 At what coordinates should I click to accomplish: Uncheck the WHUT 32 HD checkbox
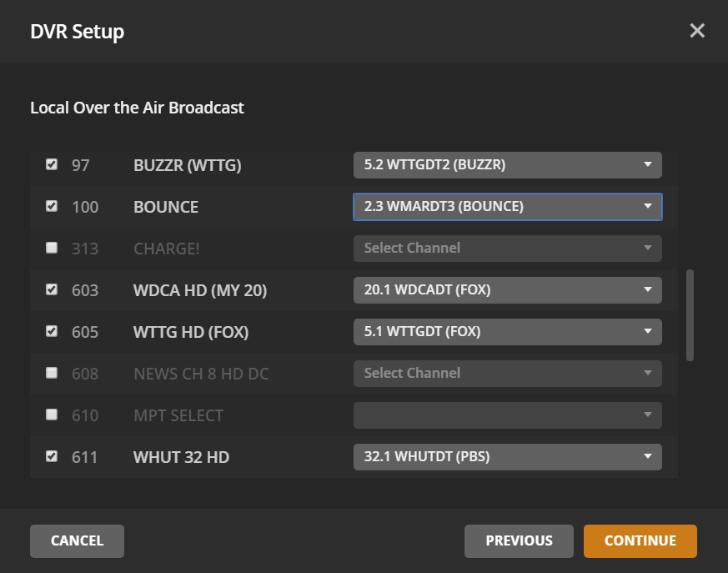click(52, 456)
